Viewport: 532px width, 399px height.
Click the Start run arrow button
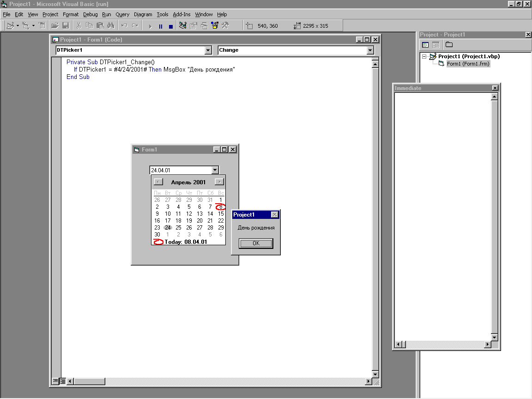point(150,26)
